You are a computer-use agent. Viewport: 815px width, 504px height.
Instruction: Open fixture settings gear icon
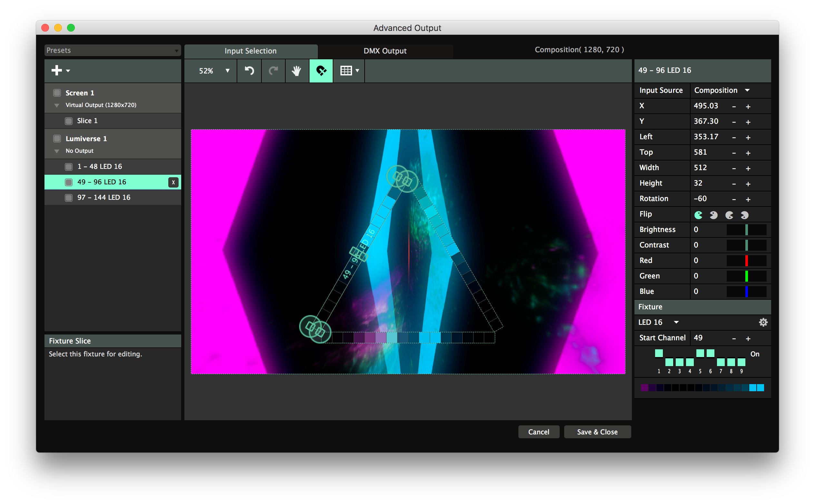(x=763, y=322)
